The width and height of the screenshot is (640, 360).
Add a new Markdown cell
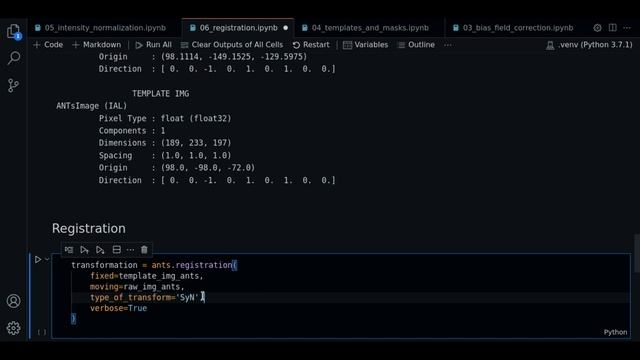pyautogui.click(x=97, y=45)
